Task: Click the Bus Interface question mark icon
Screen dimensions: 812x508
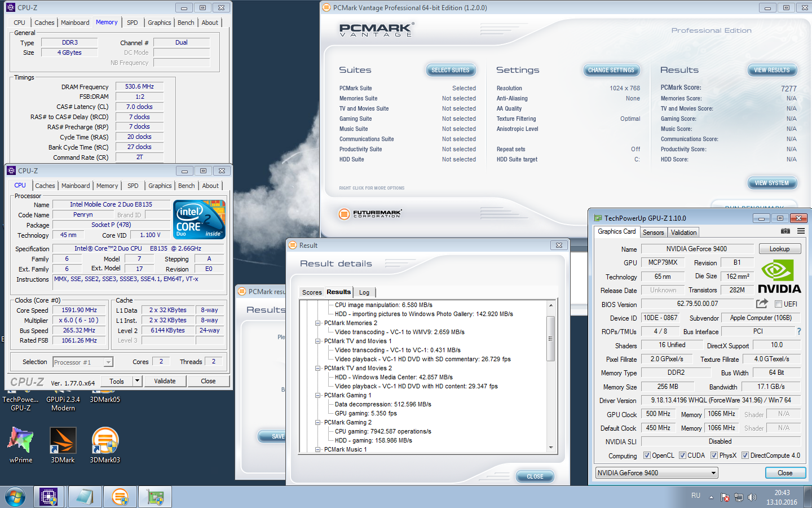Action: coord(798,331)
